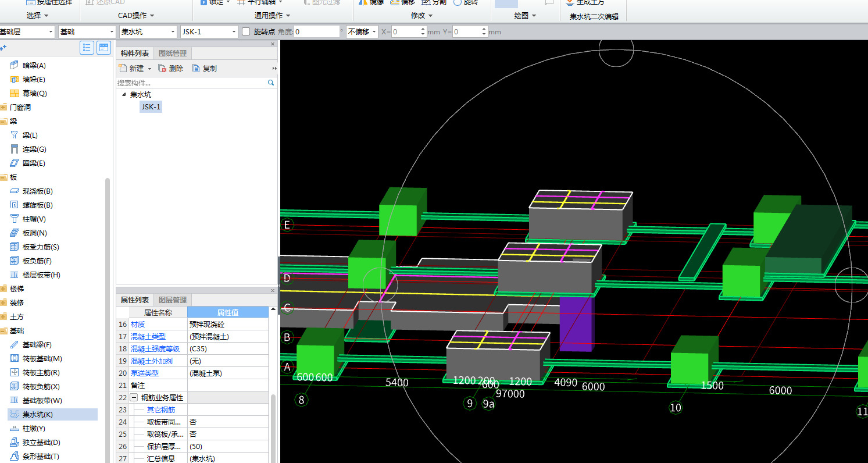Expand the 土方 folder in navigation tree
Image resolution: width=868 pixels, height=463 pixels.
coord(3,316)
